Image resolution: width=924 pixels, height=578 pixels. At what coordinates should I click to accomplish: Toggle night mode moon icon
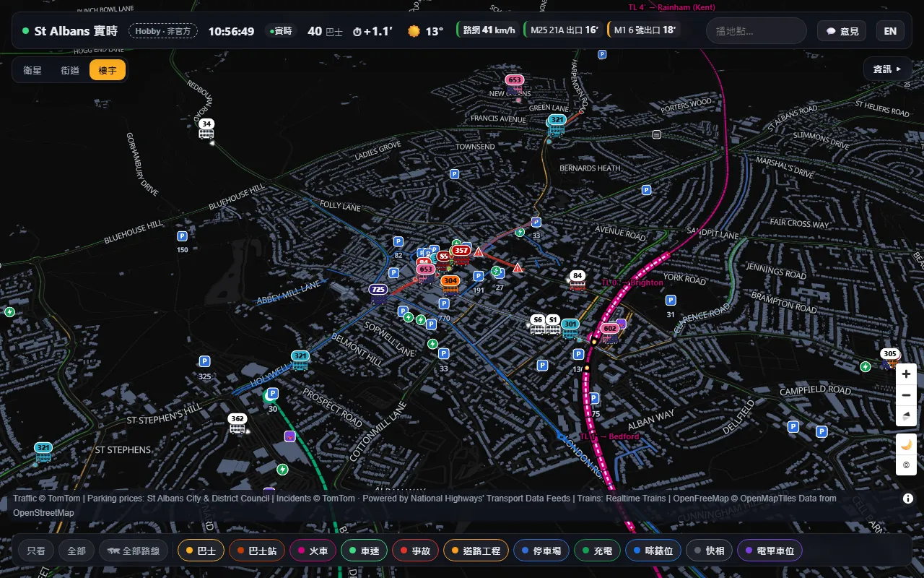click(x=907, y=444)
